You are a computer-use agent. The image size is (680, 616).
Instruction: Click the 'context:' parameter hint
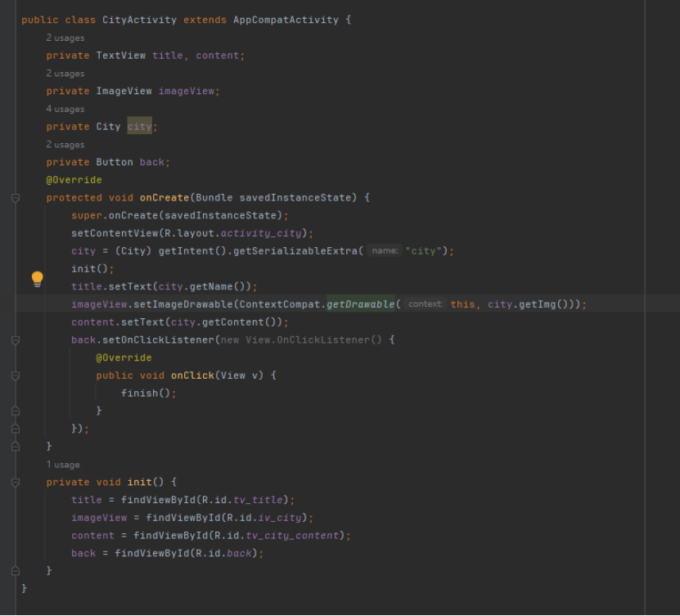coord(425,304)
